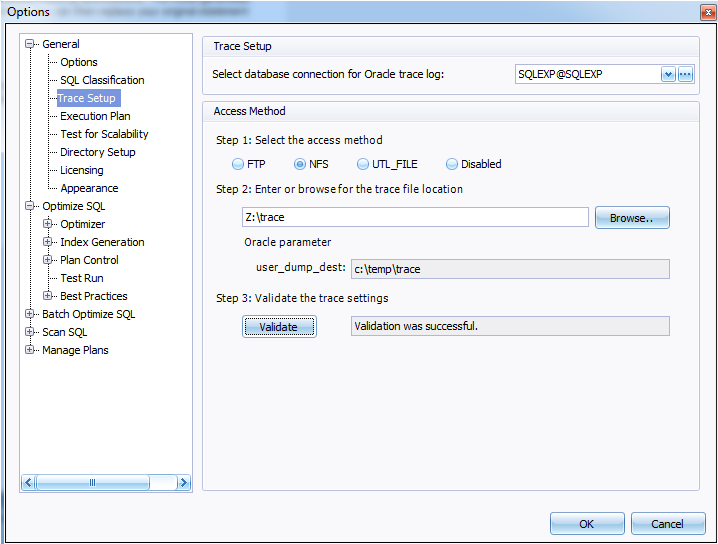Open Execution Plan settings in tree
The width and height of the screenshot is (718, 544).
pyautogui.click(x=95, y=116)
